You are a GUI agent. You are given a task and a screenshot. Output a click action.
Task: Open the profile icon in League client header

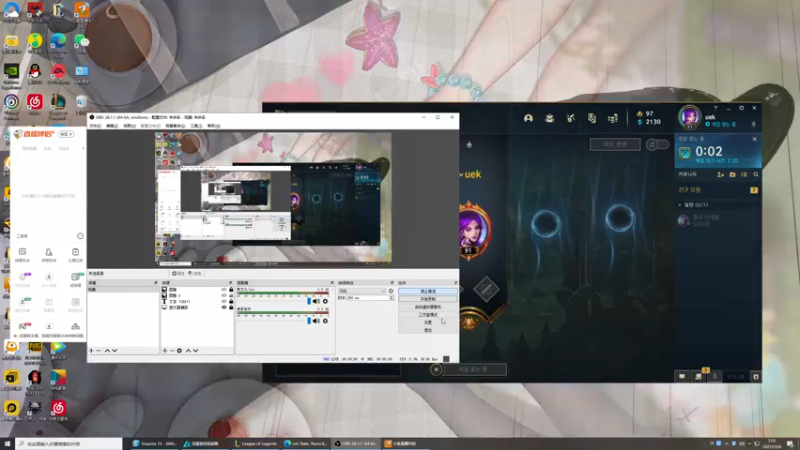(528, 118)
